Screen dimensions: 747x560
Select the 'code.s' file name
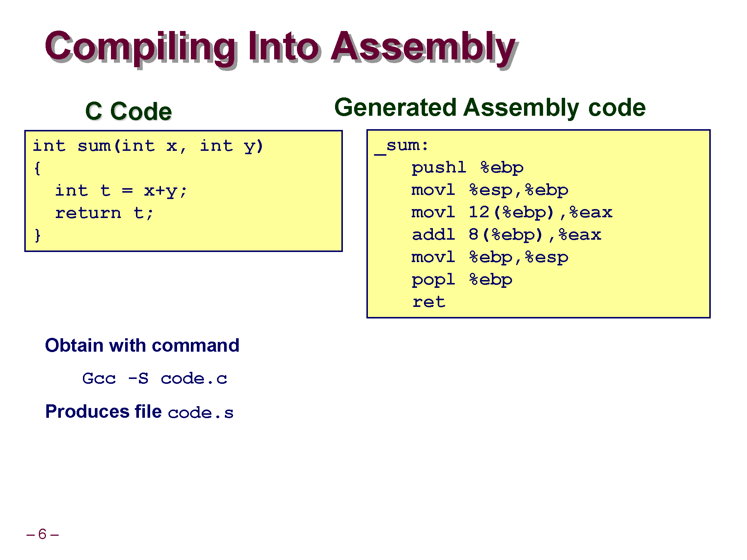(x=201, y=413)
